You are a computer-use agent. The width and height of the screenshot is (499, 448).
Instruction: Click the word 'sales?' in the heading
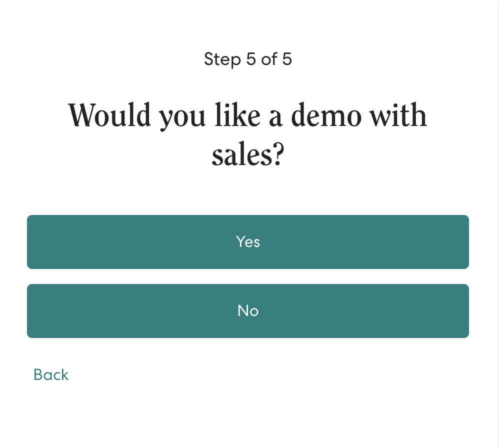pos(248,156)
